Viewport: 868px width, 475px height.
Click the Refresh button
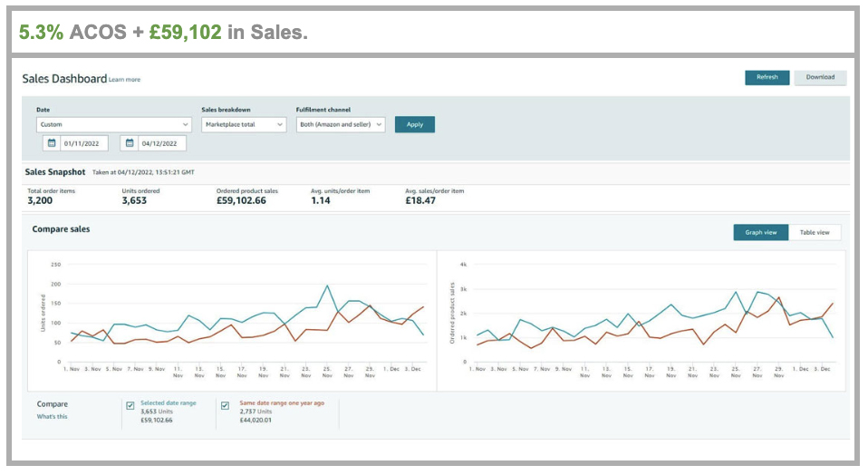[767, 77]
